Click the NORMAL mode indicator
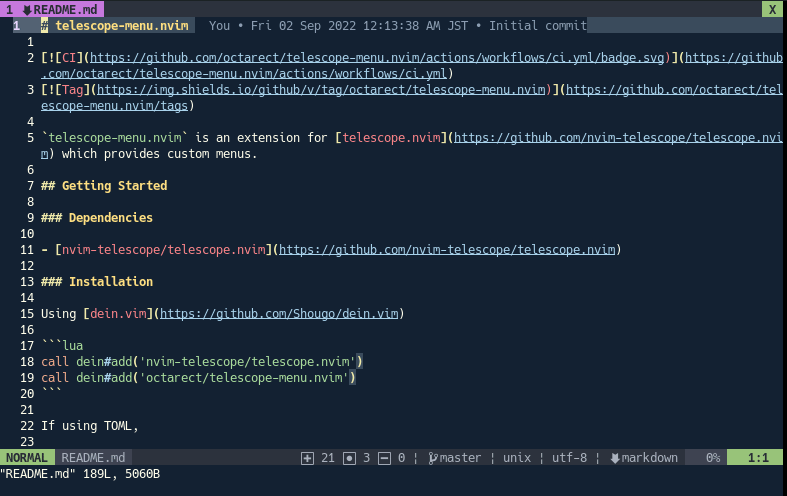787x496 pixels. pos(27,458)
